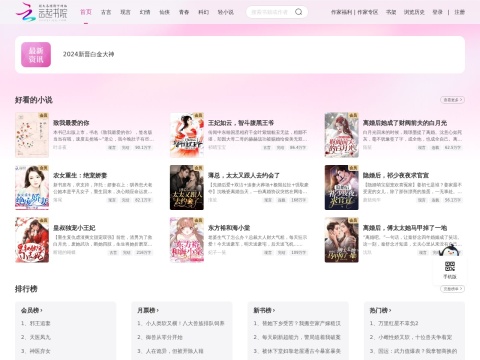
Task: Open rank 1 万里红星不辜负2 in 热门榜
Action: (x=394, y=323)
